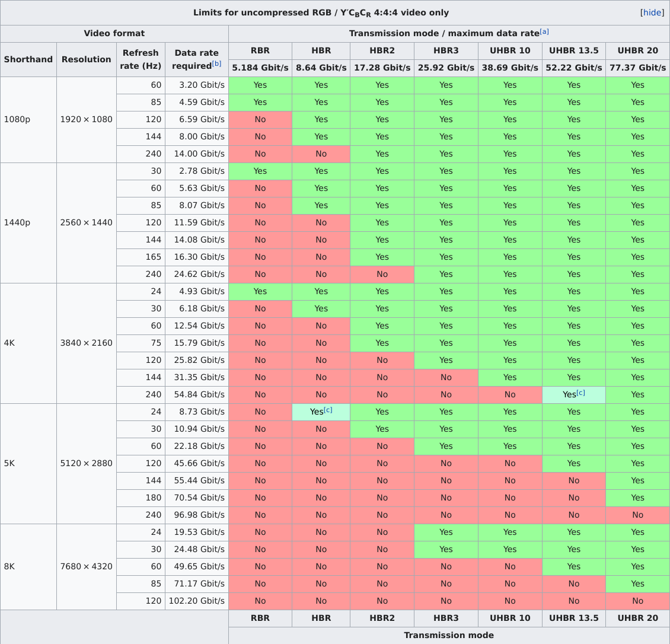The height and width of the screenshot is (644, 670).
Task: Select the UHBR 20 column header
Action: pos(637,51)
